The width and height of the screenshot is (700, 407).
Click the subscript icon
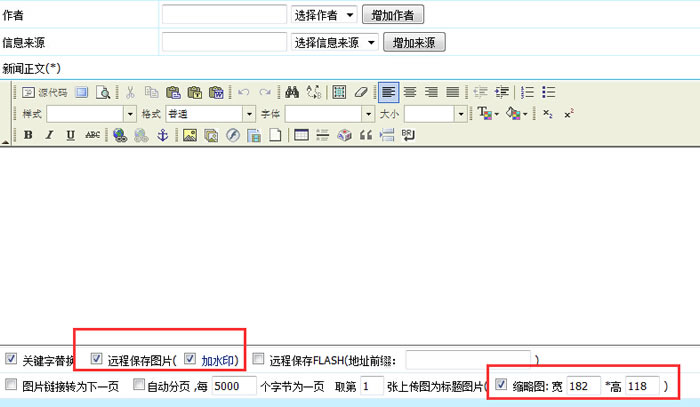coord(548,114)
